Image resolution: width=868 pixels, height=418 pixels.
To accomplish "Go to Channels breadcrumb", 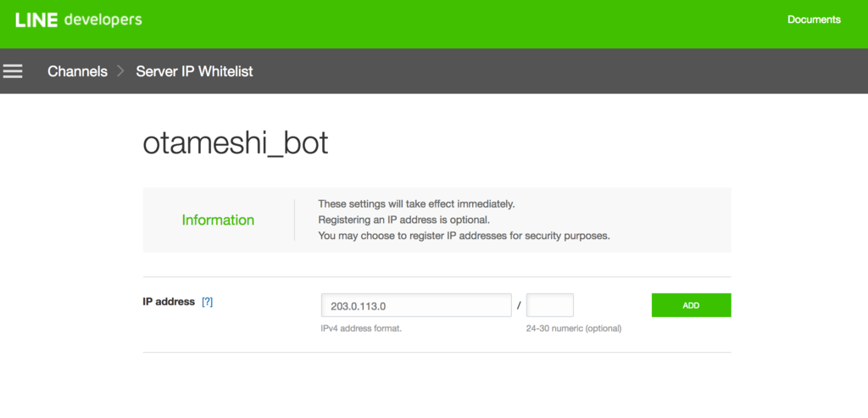I will [77, 71].
